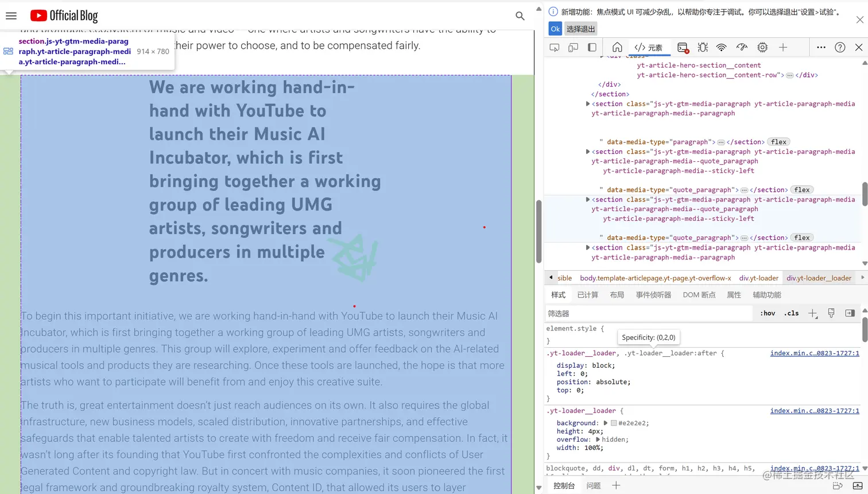Switch to the 已计算 (Computed) tab

[x=588, y=295]
